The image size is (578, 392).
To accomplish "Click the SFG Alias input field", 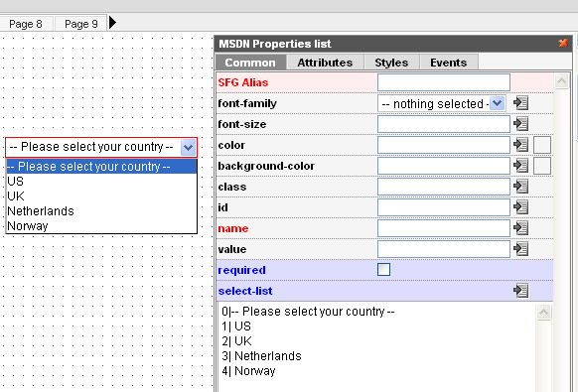I will coord(444,82).
